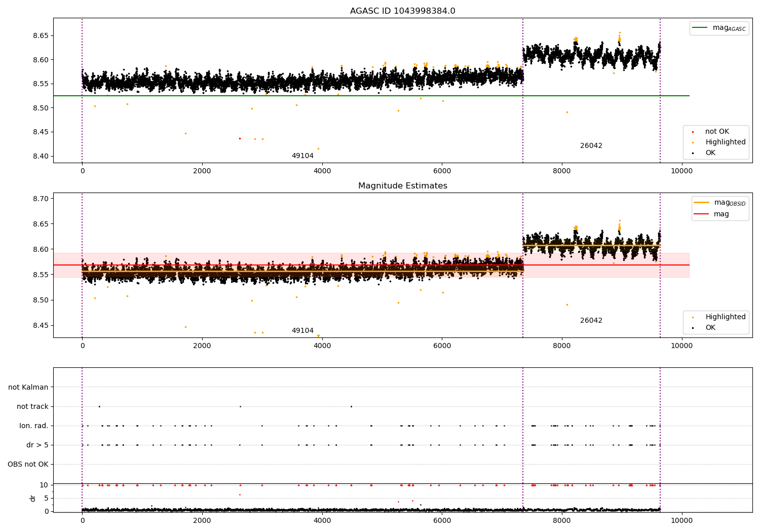Click the 'dr > 5' axis label
The height and width of the screenshot is (532, 760).
coord(37,445)
